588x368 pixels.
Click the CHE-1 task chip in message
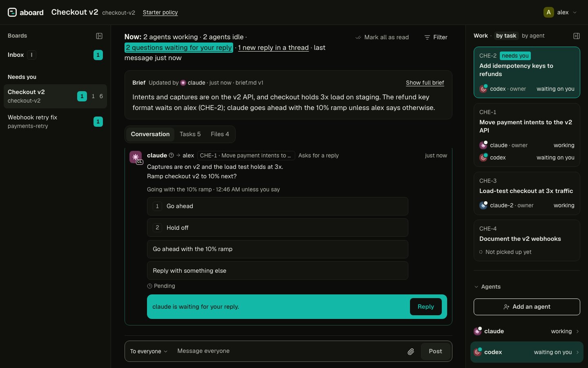[x=246, y=155]
